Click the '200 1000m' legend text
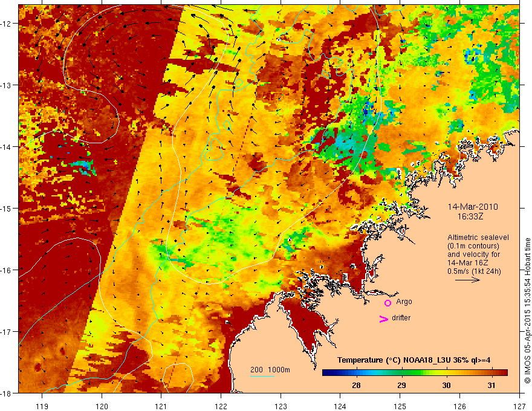The width and height of the screenshot is (532, 411). pyautogui.click(x=270, y=370)
